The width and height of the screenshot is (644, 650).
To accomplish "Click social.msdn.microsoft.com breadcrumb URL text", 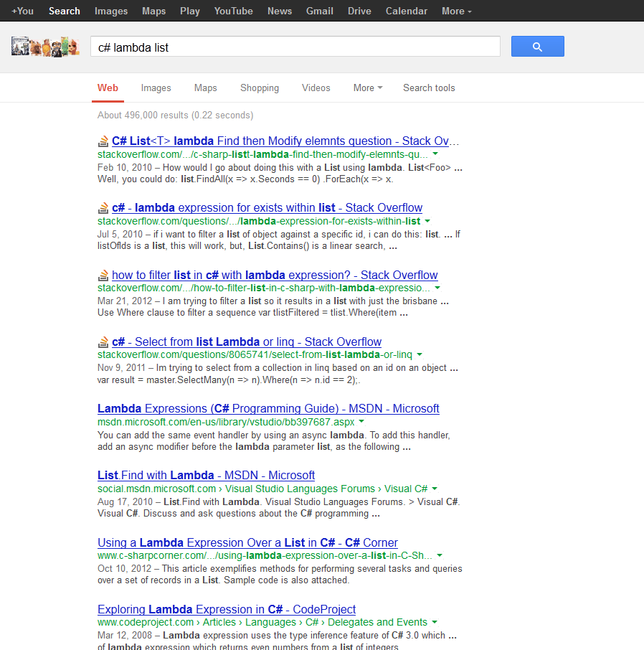I will [262, 489].
